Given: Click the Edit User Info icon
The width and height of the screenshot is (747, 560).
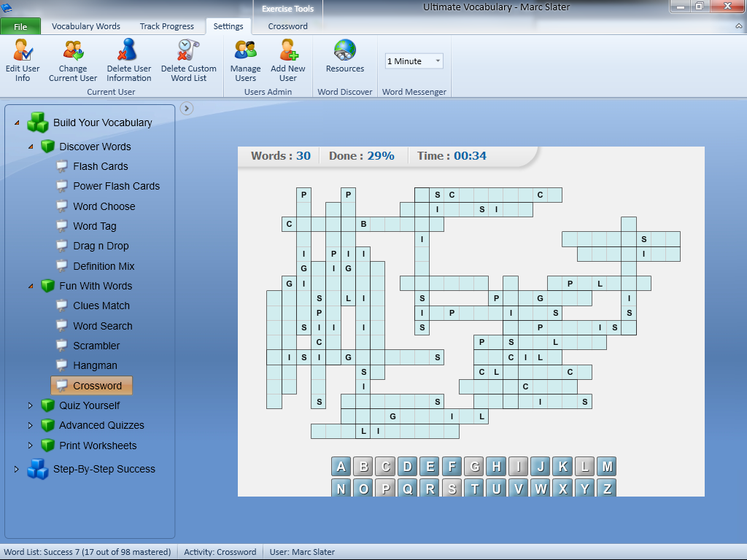Looking at the screenshot, I should pyautogui.click(x=23, y=51).
